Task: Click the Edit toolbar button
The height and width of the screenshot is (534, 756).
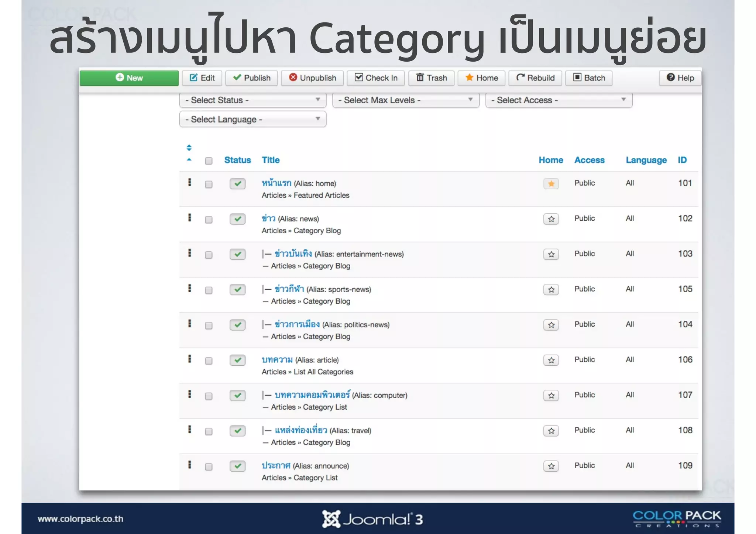Action: coord(202,78)
